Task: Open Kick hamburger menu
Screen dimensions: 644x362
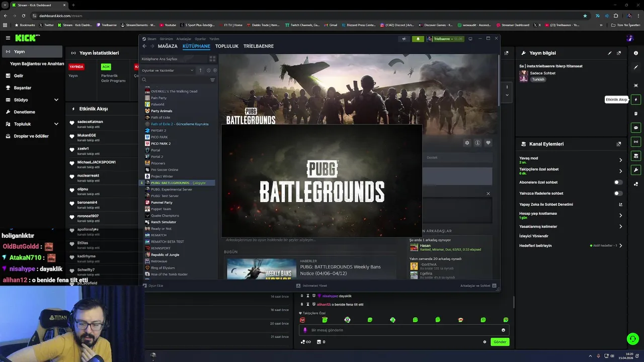Action: click(8, 38)
